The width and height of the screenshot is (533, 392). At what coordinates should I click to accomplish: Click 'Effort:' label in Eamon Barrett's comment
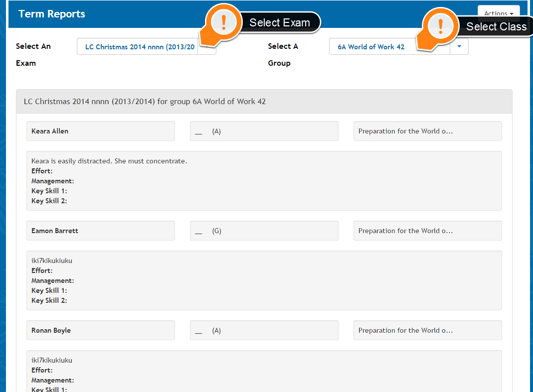pyautogui.click(x=42, y=270)
